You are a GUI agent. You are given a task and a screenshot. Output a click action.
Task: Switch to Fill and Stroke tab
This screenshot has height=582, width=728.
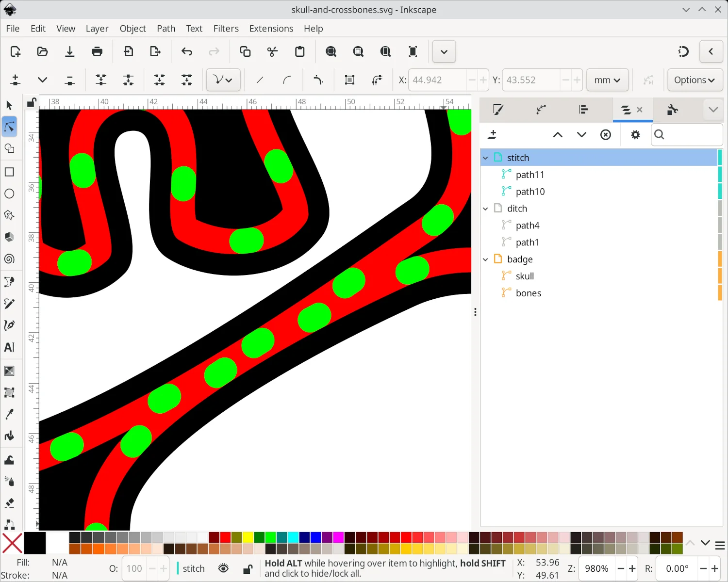(498, 110)
